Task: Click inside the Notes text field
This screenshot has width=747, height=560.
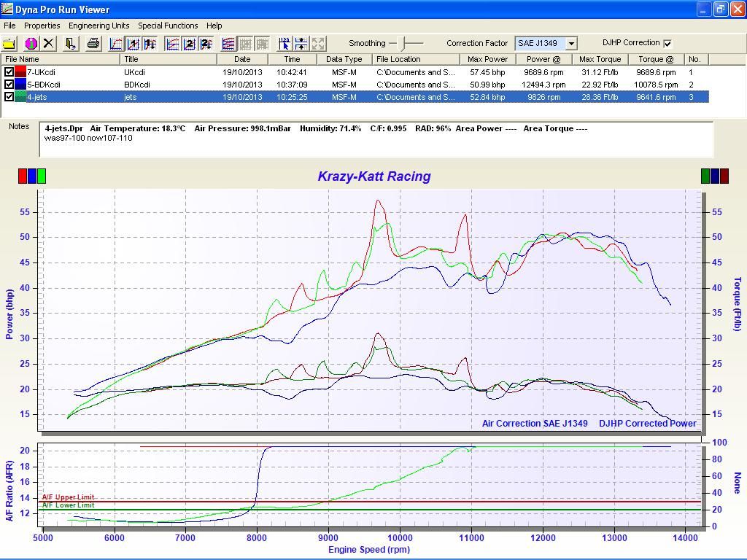Action: point(376,139)
